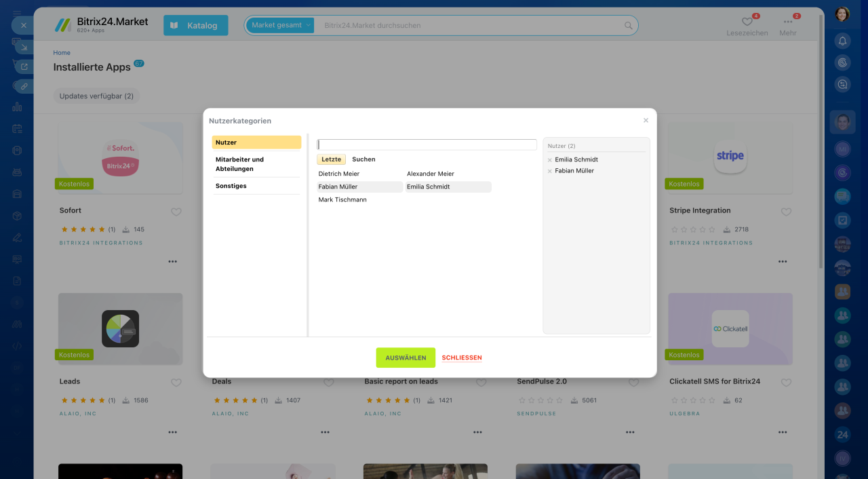Open the Katalog button

[x=196, y=25]
